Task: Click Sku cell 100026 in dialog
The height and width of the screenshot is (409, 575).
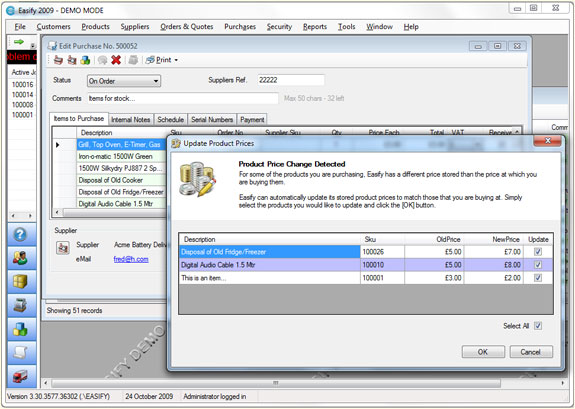Action: 382,252
